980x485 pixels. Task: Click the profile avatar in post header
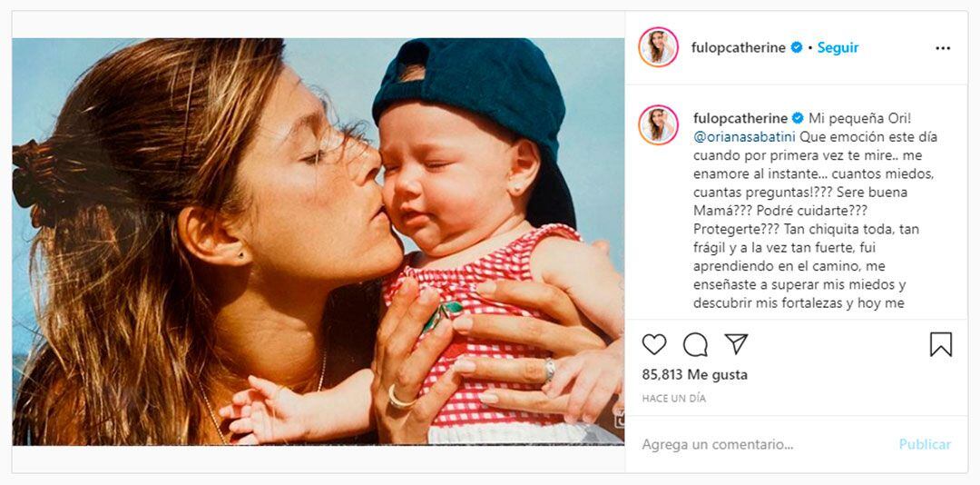pyautogui.click(x=658, y=47)
